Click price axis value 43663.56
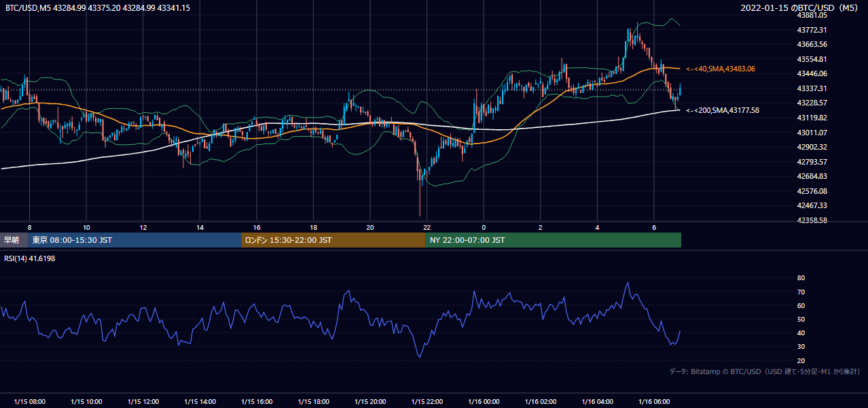The image size is (868, 408). [812, 44]
